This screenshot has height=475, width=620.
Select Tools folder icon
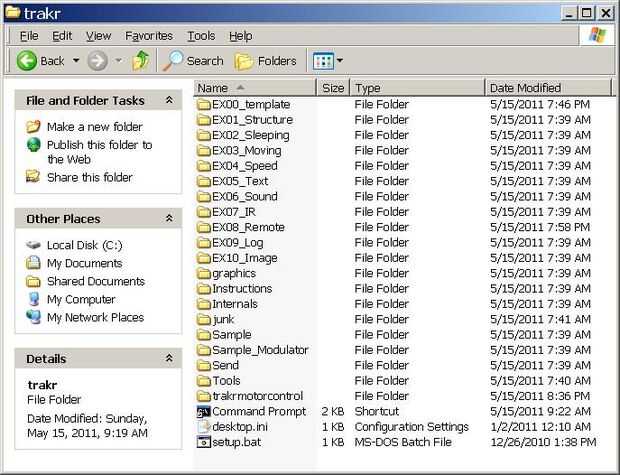click(204, 381)
